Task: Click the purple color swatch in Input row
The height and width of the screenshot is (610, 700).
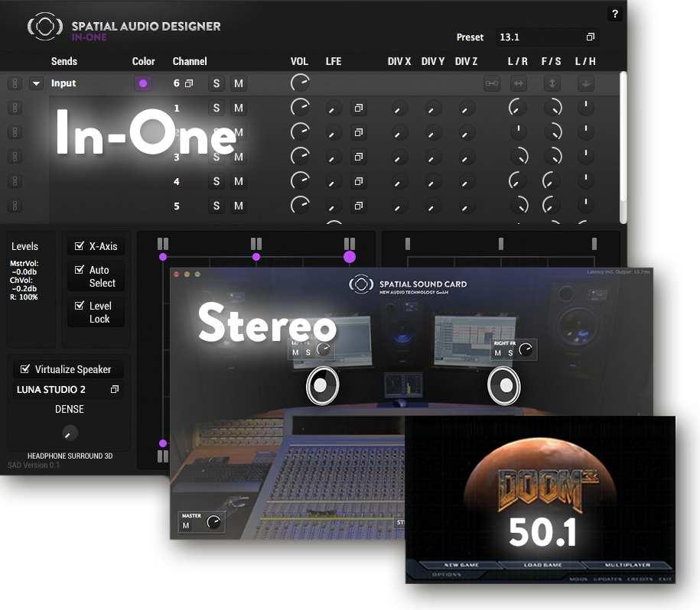Action: tap(143, 83)
